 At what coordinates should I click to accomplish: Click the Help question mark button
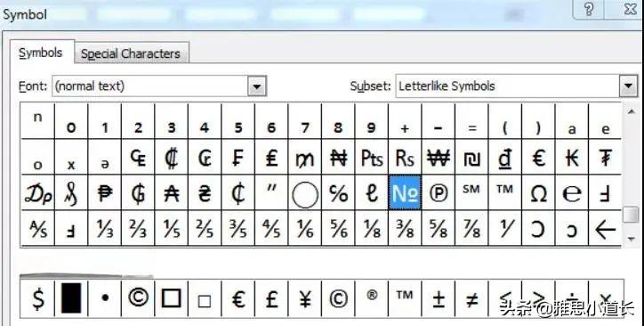[x=589, y=9]
